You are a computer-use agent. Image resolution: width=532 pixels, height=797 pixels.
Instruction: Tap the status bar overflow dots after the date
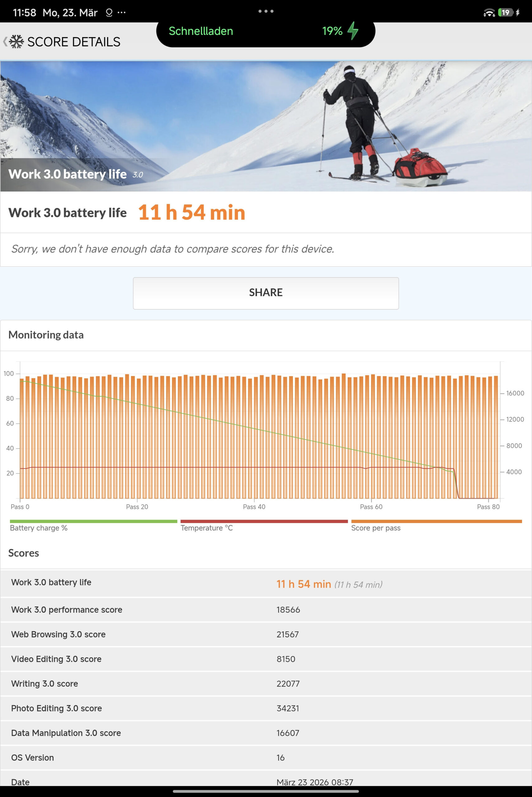[x=121, y=13]
